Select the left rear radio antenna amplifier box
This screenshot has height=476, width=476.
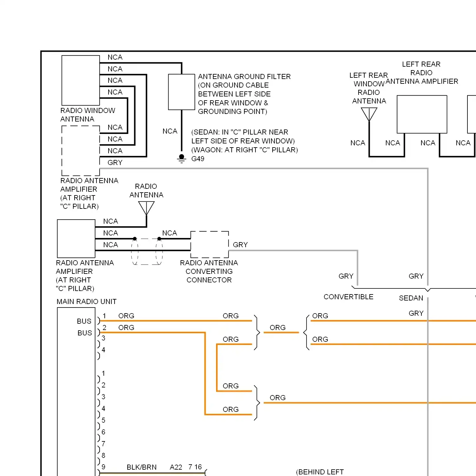click(422, 114)
